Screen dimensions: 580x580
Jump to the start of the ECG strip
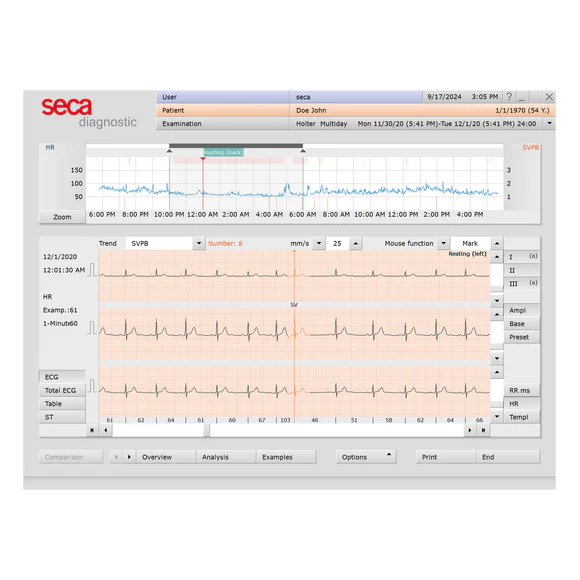(92, 430)
